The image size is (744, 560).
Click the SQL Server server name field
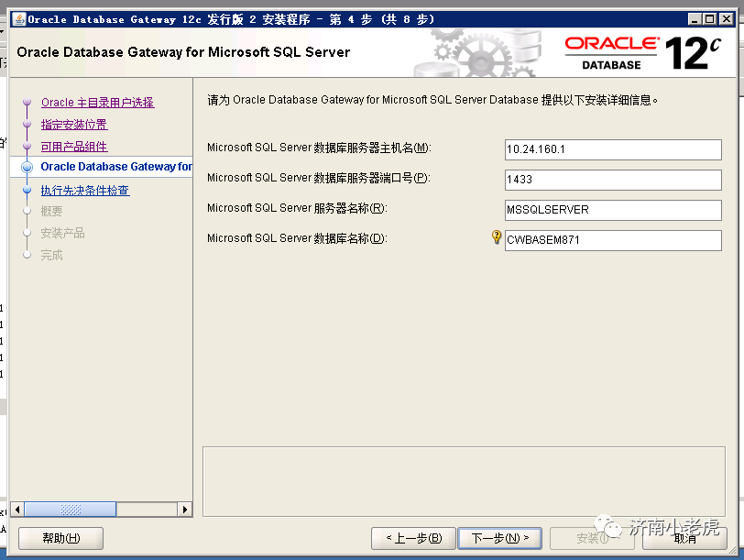point(613,210)
